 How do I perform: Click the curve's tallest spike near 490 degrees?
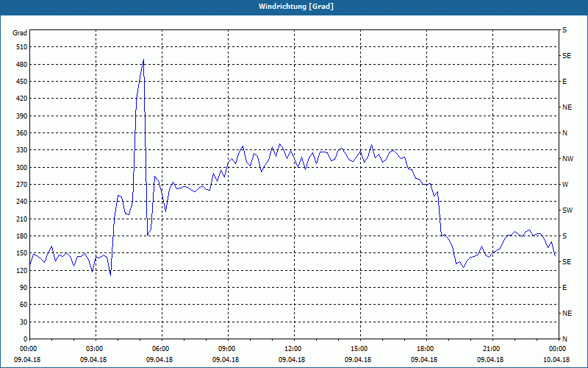(143, 60)
